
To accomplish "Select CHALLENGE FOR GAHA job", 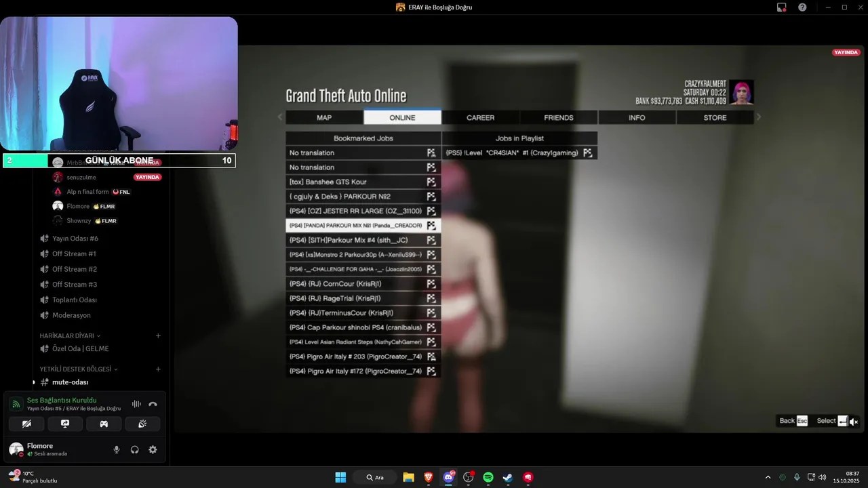I will (363, 269).
